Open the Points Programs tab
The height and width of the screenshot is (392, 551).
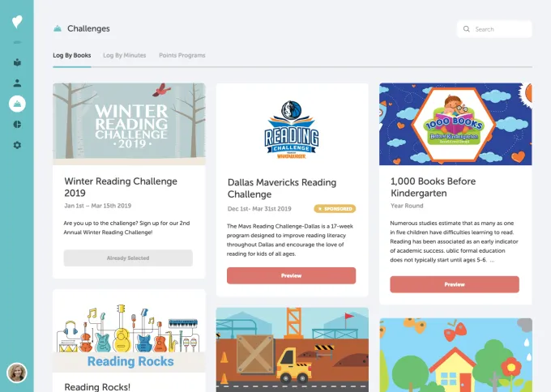[182, 56]
